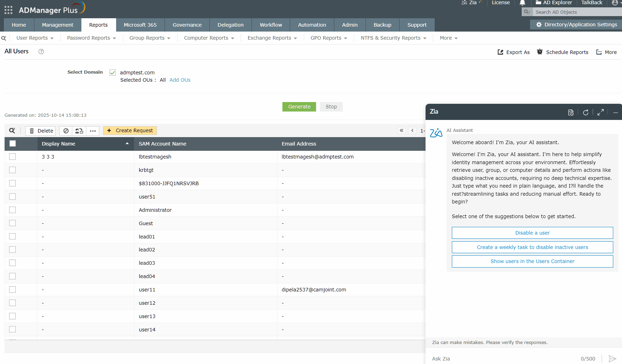Select the checkbox for Administrator row
This screenshot has width=622, height=364.
tap(13, 210)
